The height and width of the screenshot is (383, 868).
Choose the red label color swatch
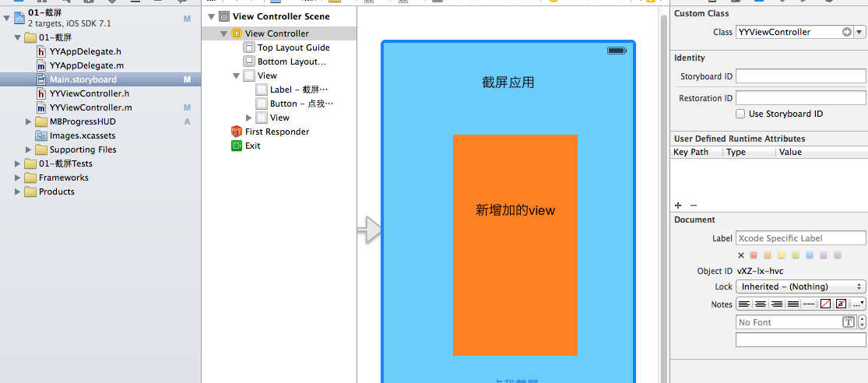click(x=754, y=255)
